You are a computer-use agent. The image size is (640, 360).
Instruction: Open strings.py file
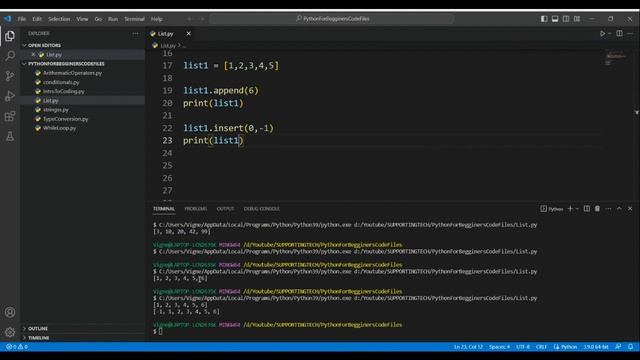[56, 110]
